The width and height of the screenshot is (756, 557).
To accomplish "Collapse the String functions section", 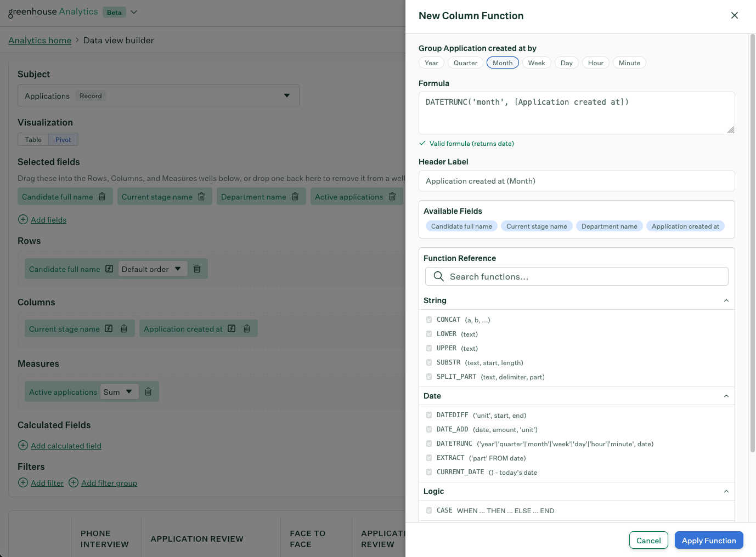I will coord(726,300).
